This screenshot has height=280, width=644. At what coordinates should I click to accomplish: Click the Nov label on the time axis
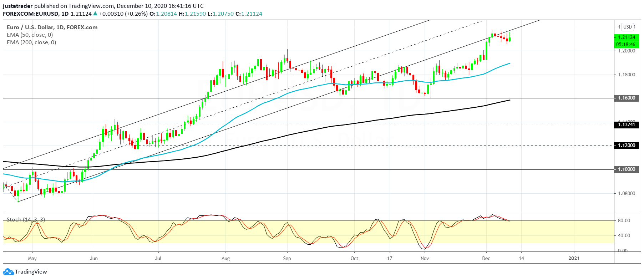[x=425, y=258]
